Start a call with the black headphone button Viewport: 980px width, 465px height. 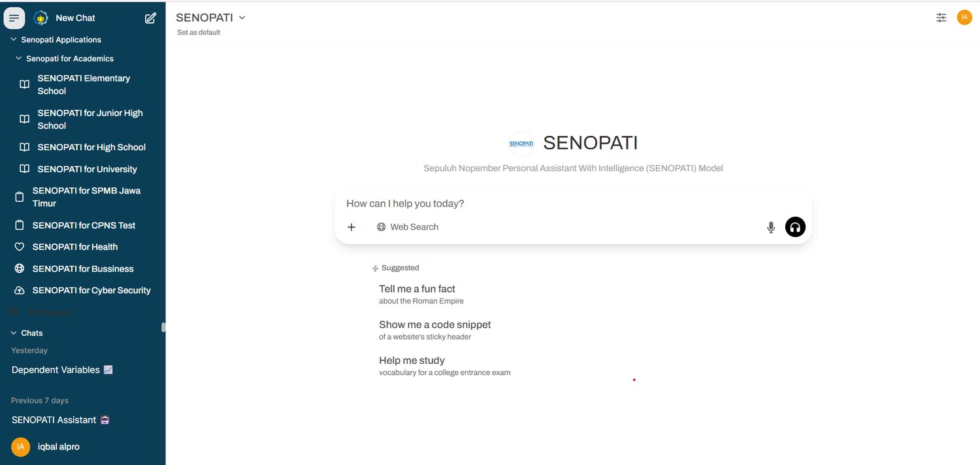(x=795, y=227)
